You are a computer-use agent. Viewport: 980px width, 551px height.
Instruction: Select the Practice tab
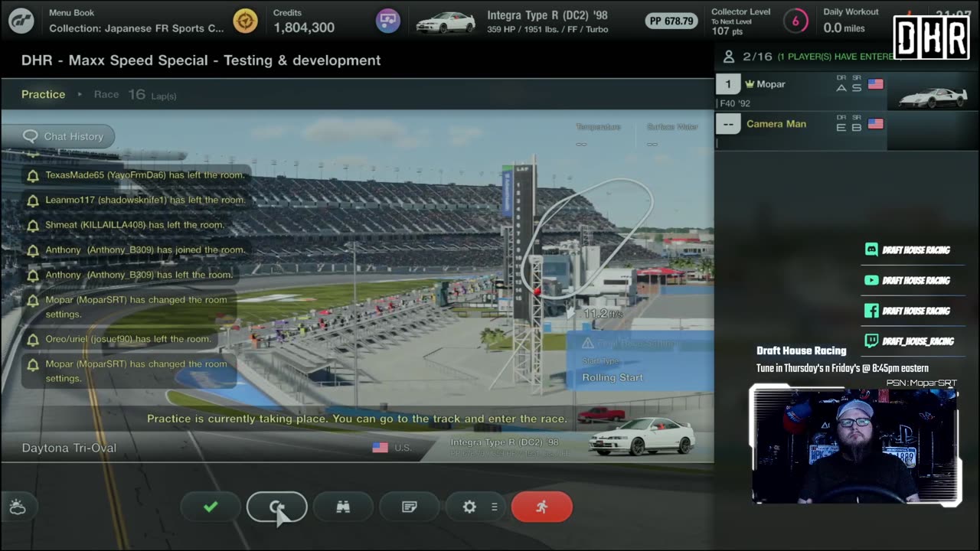43,94
